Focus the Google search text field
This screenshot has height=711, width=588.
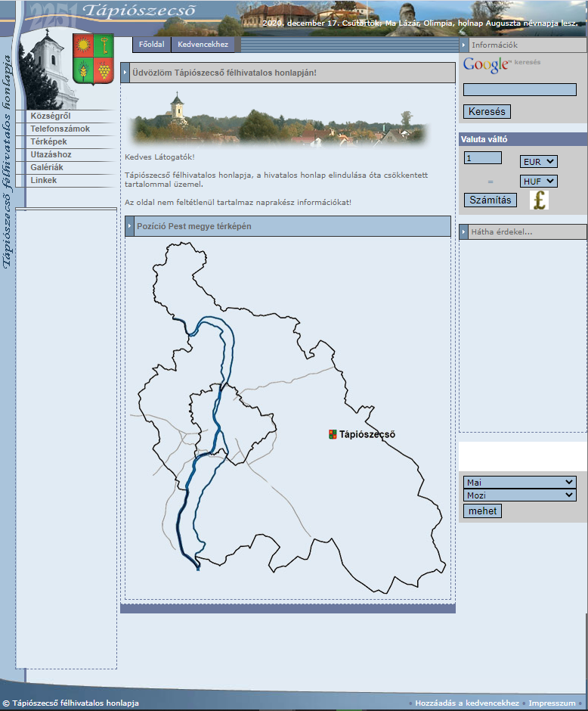(519, 89)
